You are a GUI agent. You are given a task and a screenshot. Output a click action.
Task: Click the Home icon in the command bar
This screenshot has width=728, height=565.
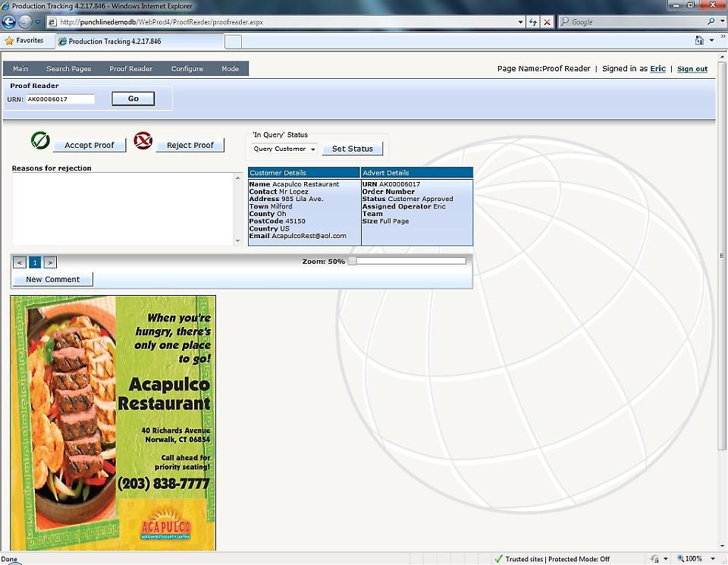point(699,40)
